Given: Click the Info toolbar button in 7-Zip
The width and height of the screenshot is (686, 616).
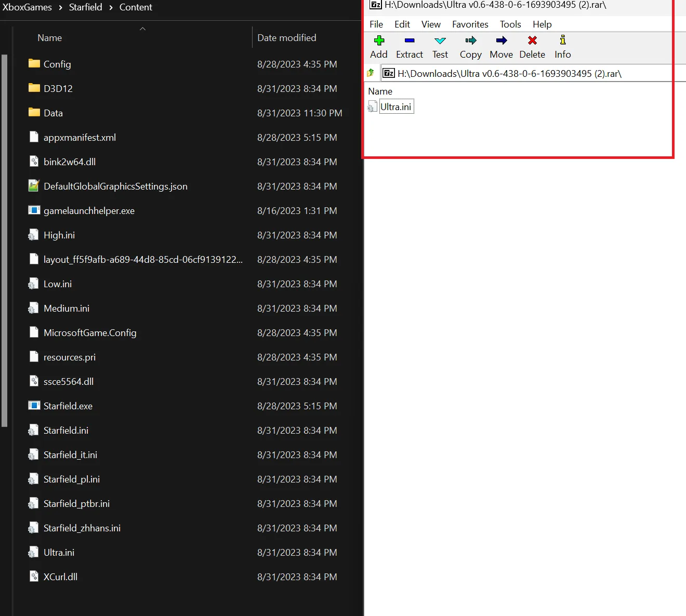Looking at the screenshot, I should (x=563, y=47).
